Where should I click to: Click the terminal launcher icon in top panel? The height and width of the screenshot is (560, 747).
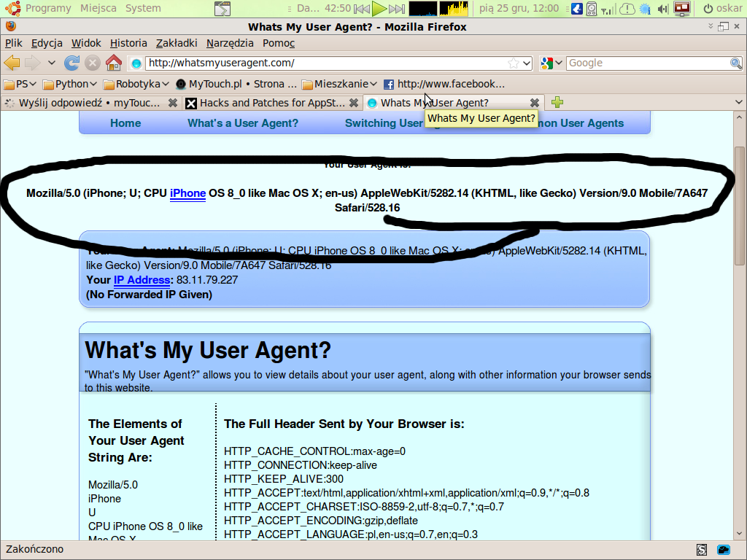point(222,8)
